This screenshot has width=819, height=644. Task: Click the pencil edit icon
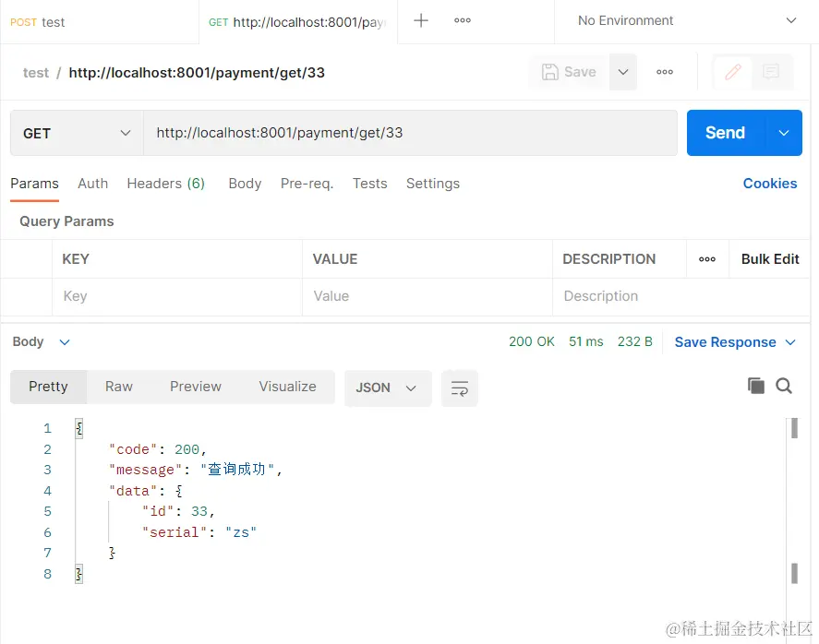click(x=733, y=71)
